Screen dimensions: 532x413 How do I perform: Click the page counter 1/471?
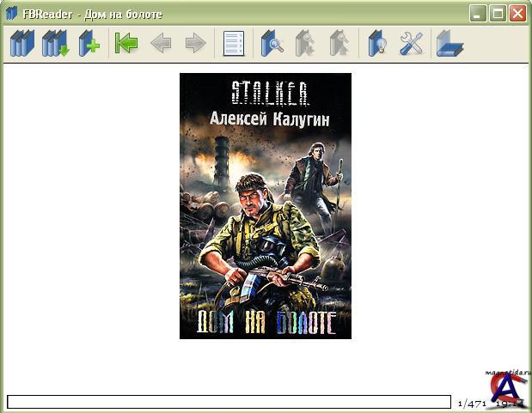472,404
